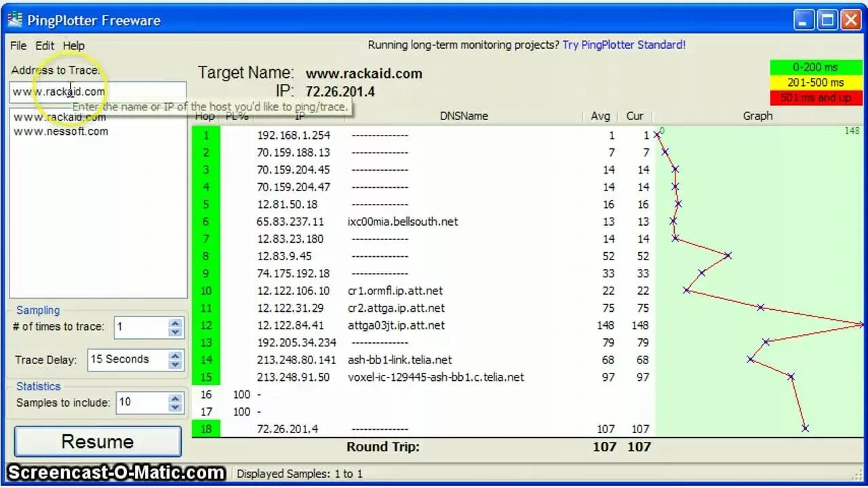Click the Address to Trace input field
868x488 pixels.
coord(98,91)
